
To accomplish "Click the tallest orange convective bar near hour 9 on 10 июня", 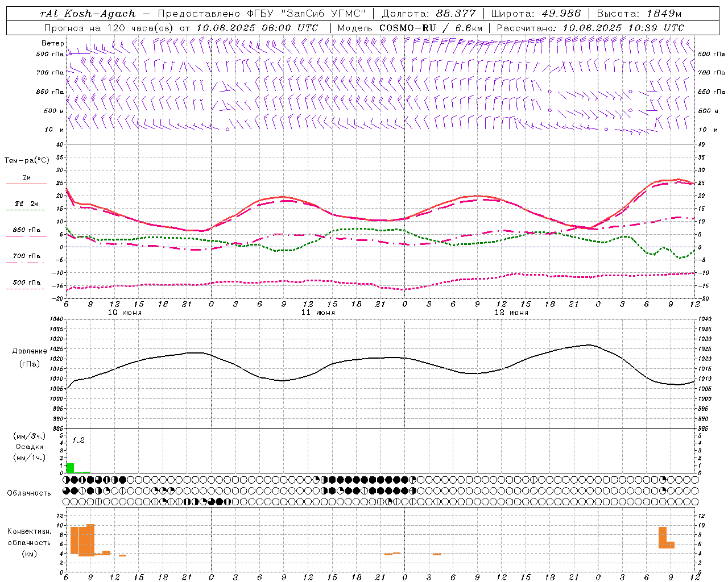I will click(90, 540).
